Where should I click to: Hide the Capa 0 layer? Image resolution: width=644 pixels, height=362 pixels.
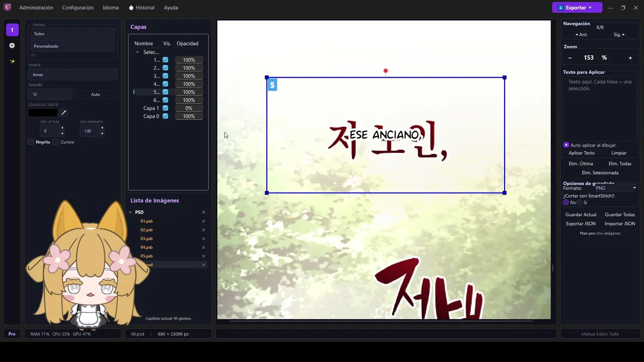[165, 116]
